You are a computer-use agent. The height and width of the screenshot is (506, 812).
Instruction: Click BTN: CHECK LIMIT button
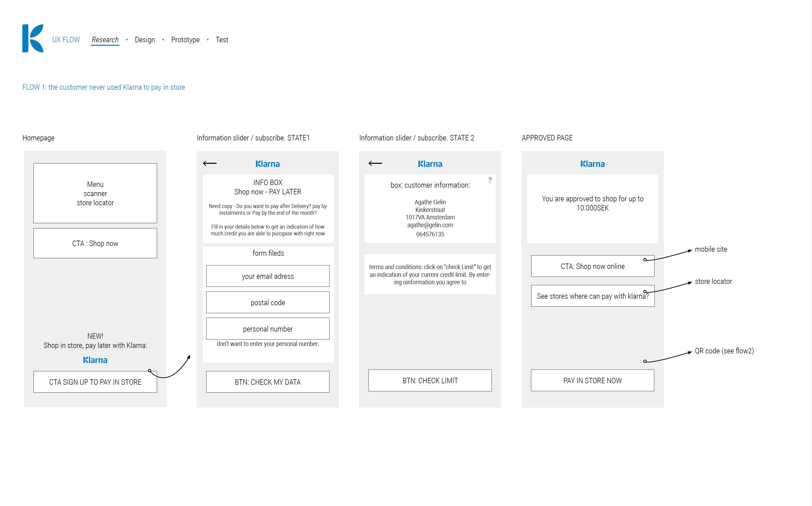pos(430,380)
